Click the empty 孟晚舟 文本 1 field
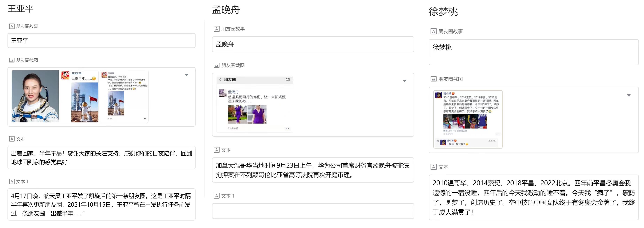The width and height of the screenshot is (644, 228). [x=313, y=211]
